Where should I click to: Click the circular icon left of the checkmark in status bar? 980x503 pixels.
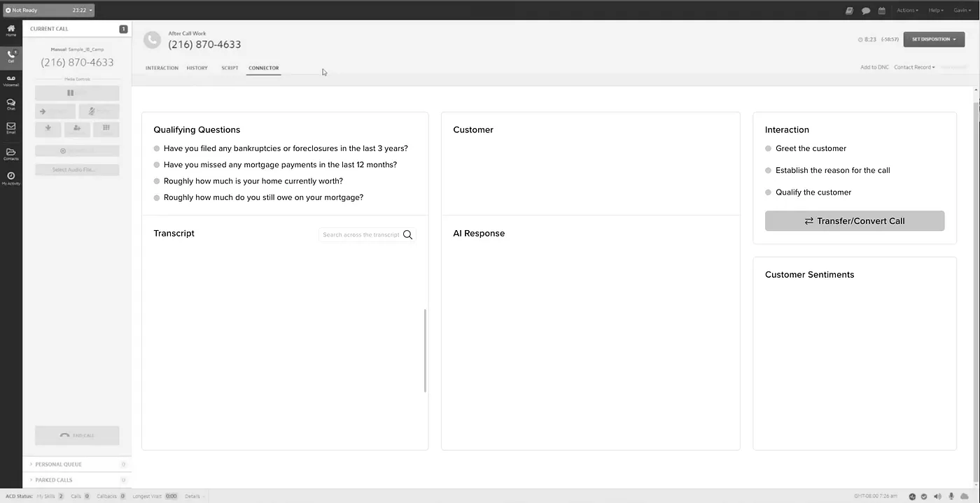912,496
